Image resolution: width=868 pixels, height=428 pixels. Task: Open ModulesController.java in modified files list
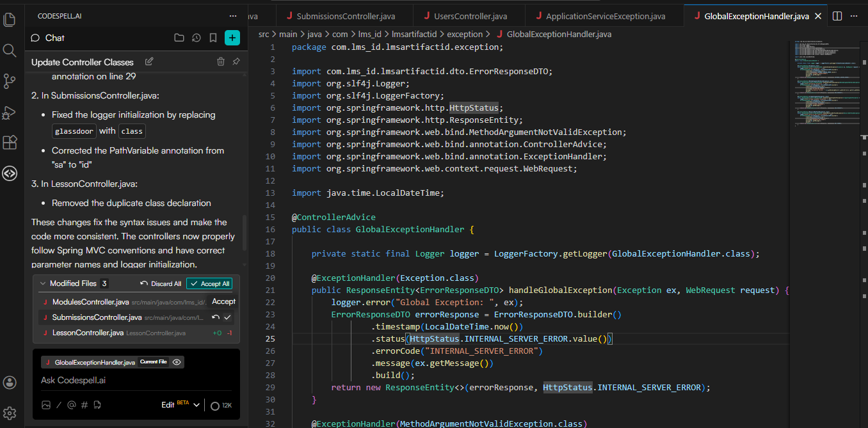[x=90, y=301]
